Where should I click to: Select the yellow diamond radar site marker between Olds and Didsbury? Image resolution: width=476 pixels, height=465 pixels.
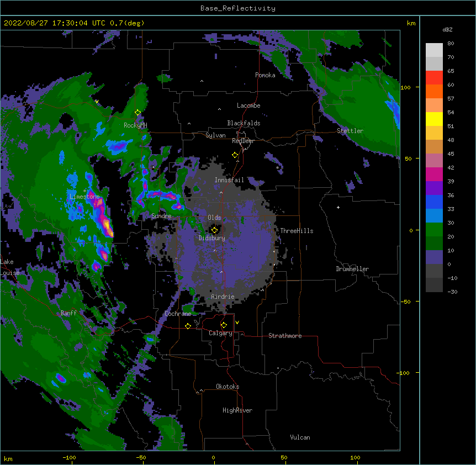(214, 230)
